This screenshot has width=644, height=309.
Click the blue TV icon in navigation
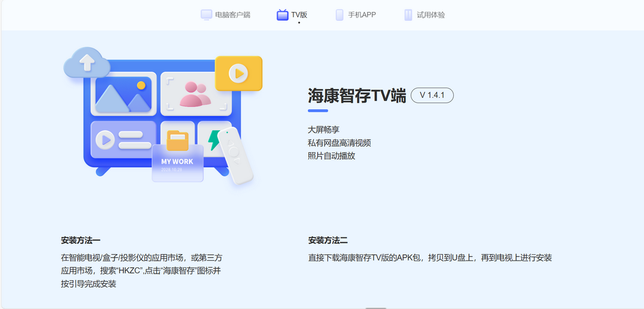(x=283, y=15)
